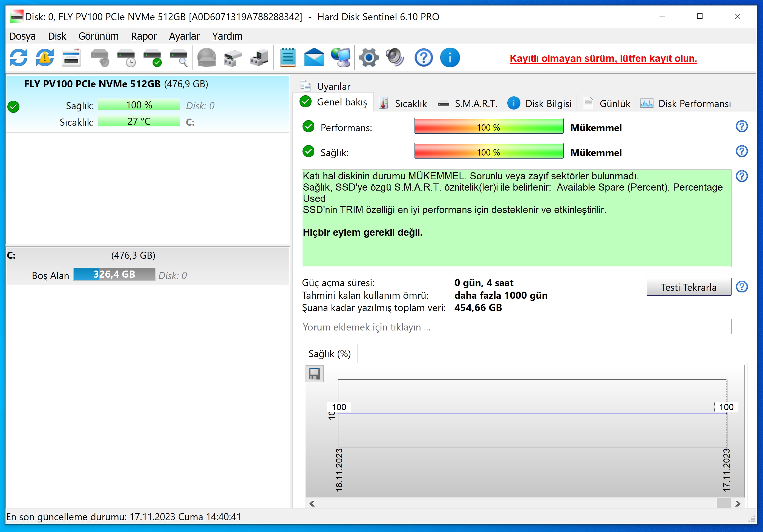Click the email envelope toolbar icon

tap(314, 58)
